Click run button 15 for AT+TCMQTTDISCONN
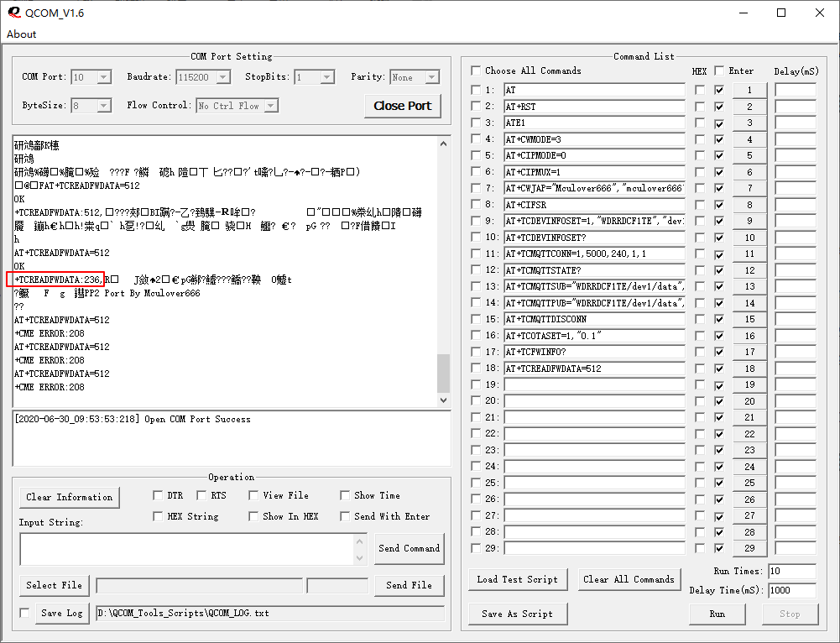The height and width of the screenshot is (643, 840). tap(749, 319)
